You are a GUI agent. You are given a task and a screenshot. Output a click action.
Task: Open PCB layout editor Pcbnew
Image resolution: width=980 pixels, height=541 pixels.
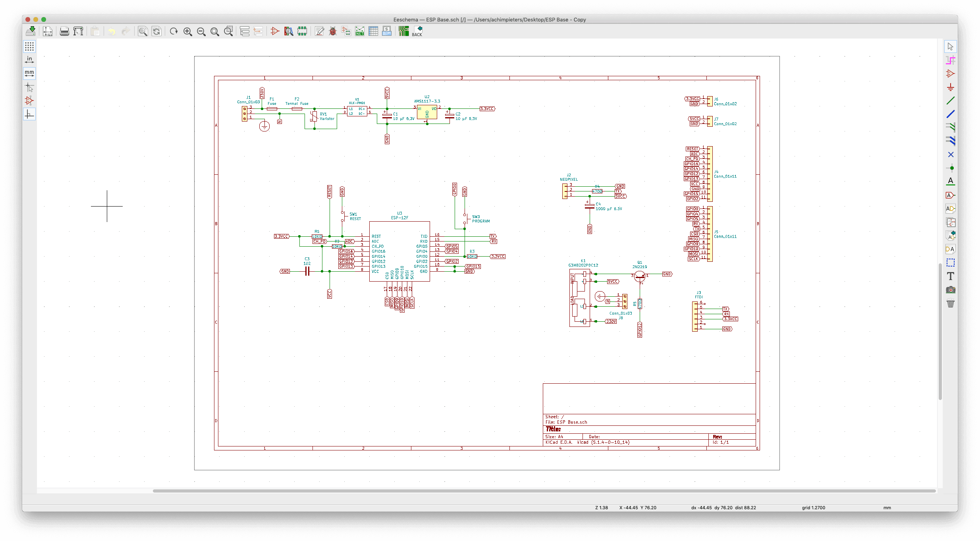(x=403, y=31)
